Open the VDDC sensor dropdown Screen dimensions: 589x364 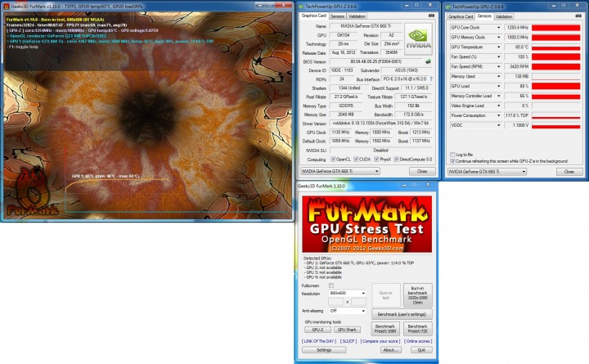(x=498, y=125)
